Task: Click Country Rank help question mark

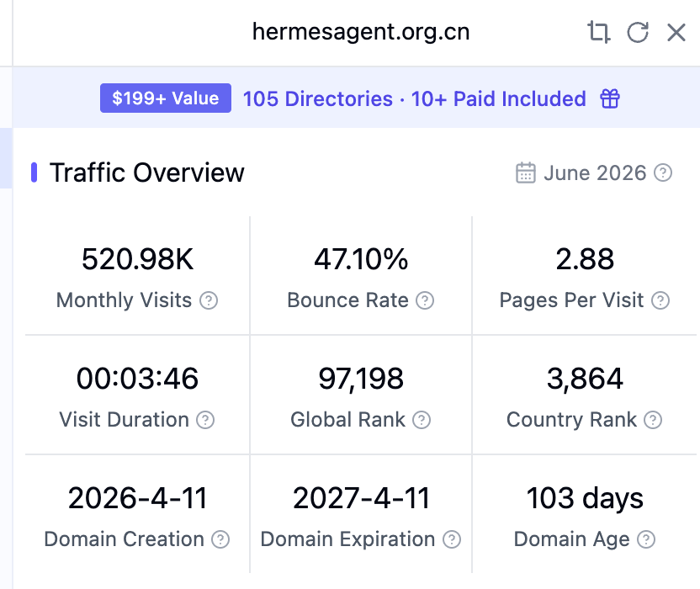Action: (653, 420)
